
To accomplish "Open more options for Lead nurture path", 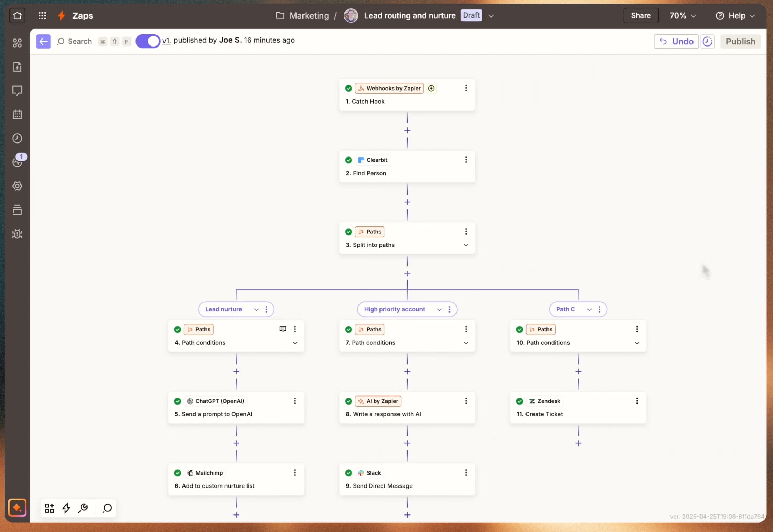I will click(x=266, y=309).
